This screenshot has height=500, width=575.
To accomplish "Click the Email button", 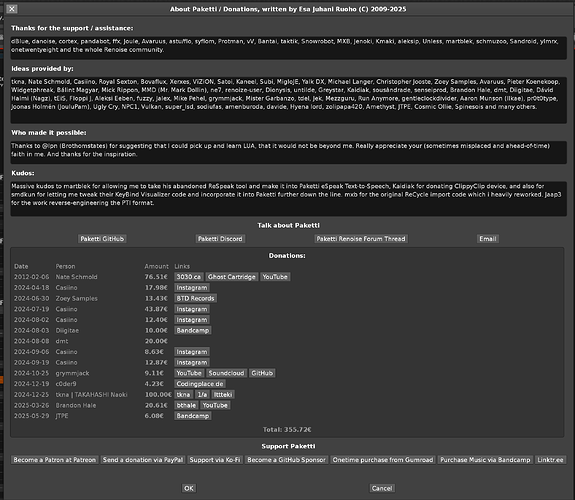I will click(x=488, y=239).
